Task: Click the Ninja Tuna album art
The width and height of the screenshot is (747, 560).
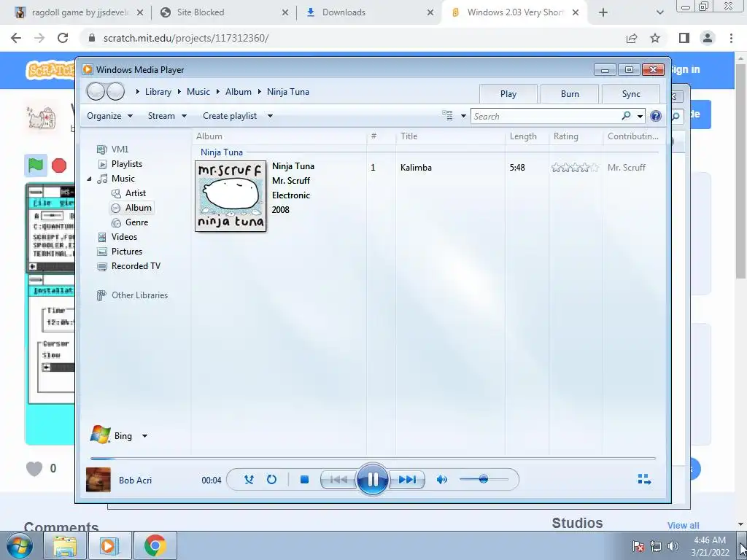Action: 231,195
